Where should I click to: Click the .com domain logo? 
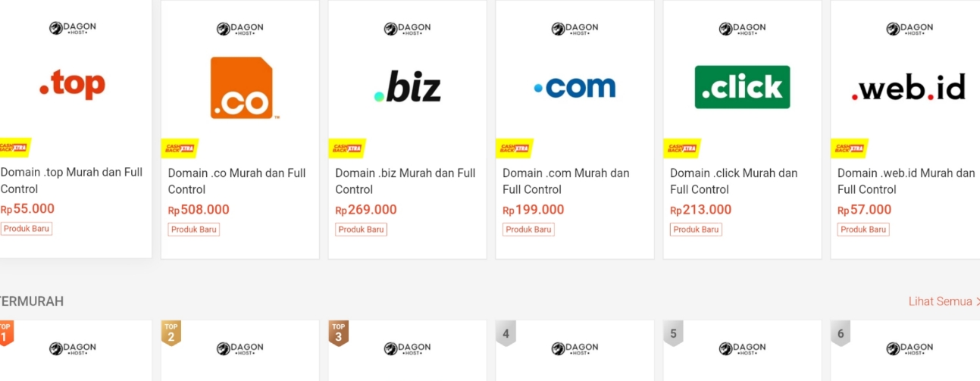pyautogui.click(x=575, y=88)
